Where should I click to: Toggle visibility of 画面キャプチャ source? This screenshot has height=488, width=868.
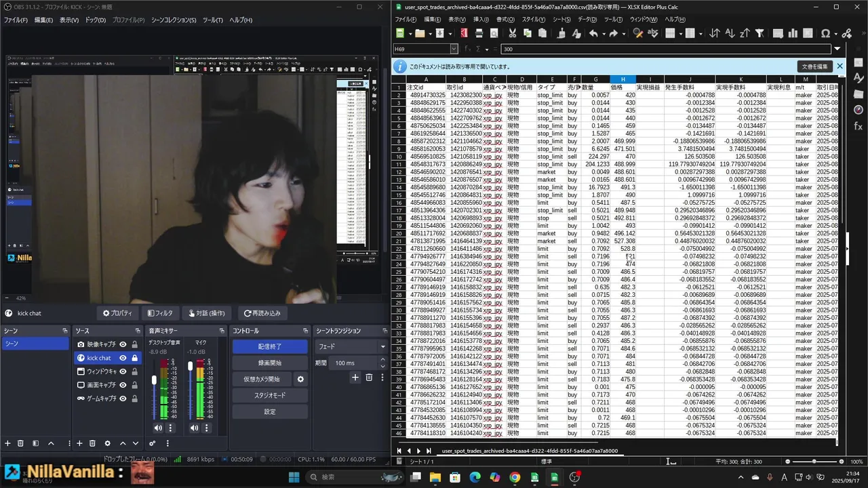[x=123, y=385]
